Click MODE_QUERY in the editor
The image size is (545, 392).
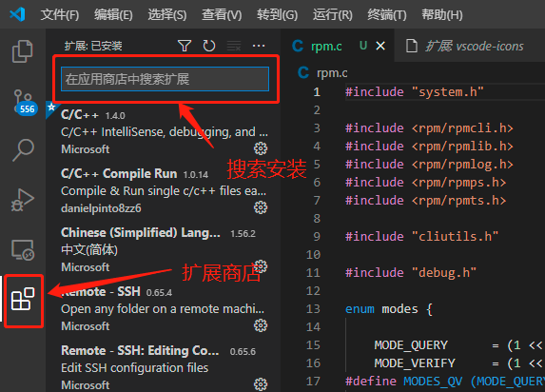click(x=411, y=345)
